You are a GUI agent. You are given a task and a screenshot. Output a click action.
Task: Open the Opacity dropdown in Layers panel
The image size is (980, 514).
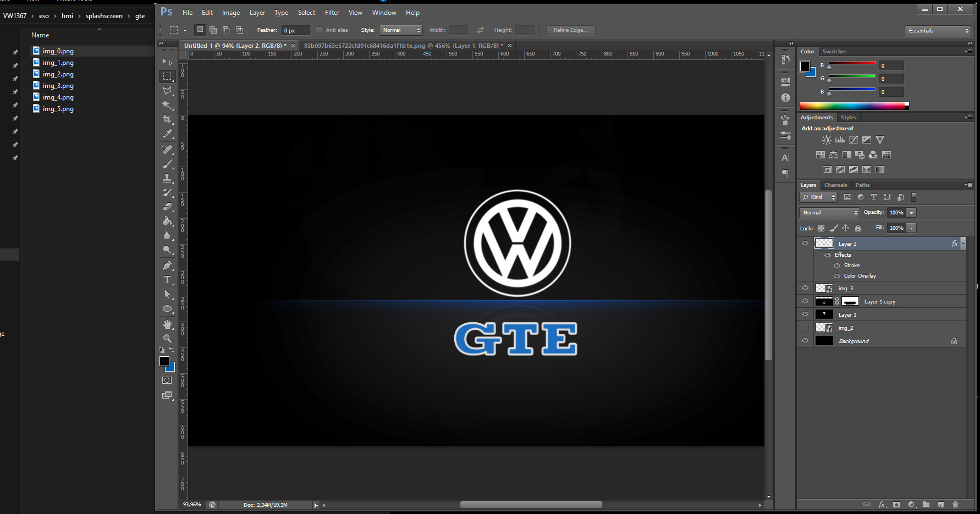(x=912, y=212)
